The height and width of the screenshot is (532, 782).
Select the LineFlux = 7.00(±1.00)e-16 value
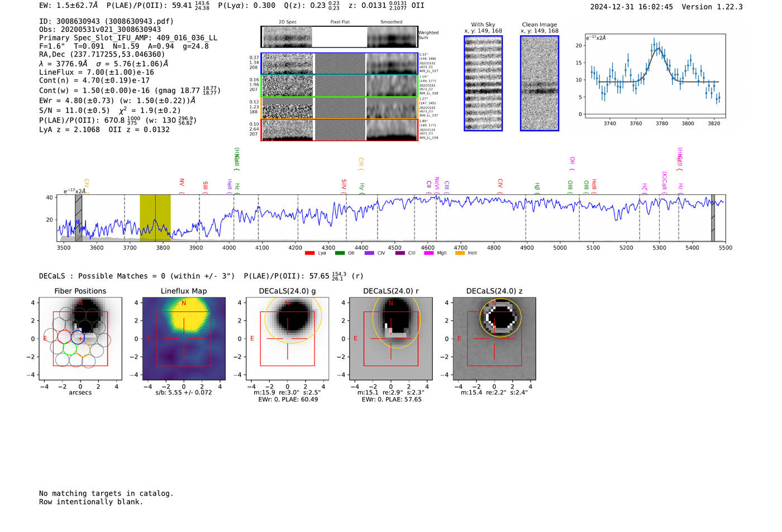pyautogui.click(x=97, y=72)
